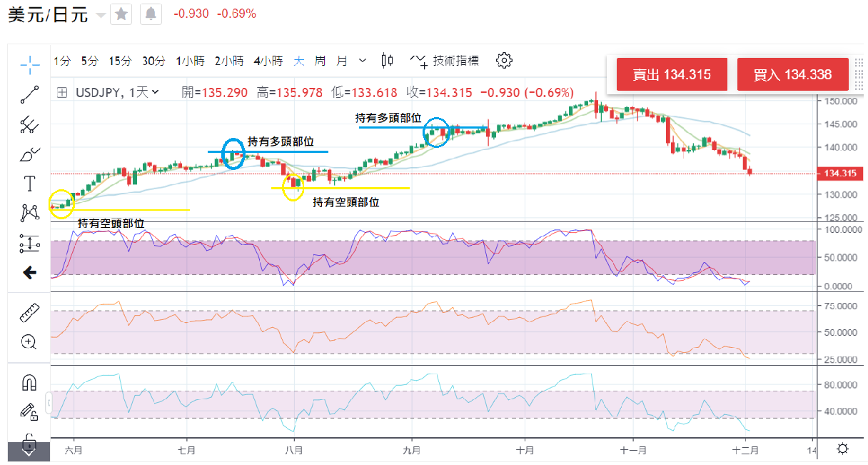Click the current price label 134.315 on axis
This screenshot has height=465, width=868.
pos(839,174)
